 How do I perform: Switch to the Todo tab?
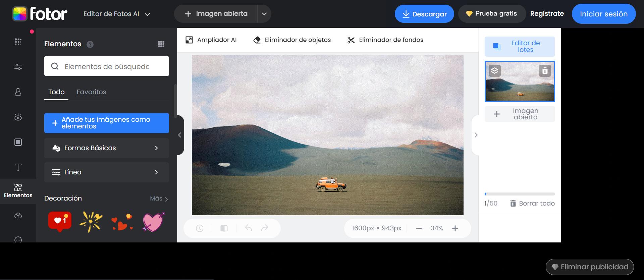pos(56,92)
